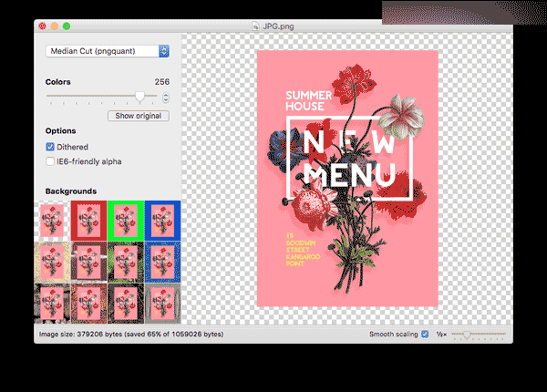
Task: Open the Median Cut (pngquant) dropdown
Action: [108, 51]
